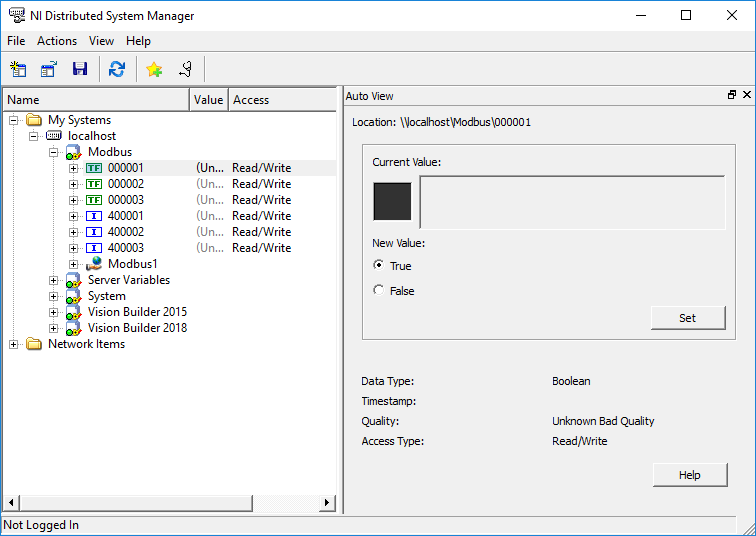
Task: Collapse the My Systems node
Action: [x=14, y=120]
